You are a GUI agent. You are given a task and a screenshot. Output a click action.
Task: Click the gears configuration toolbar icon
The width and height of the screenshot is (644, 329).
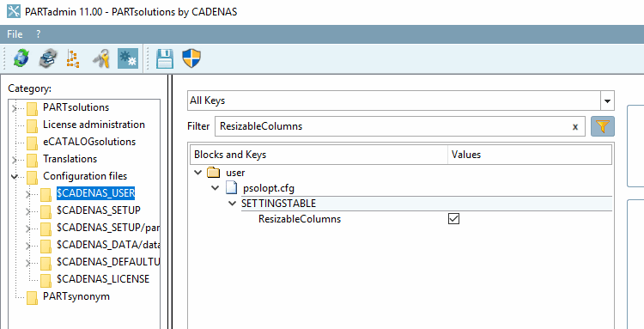[x=128, y=58]
